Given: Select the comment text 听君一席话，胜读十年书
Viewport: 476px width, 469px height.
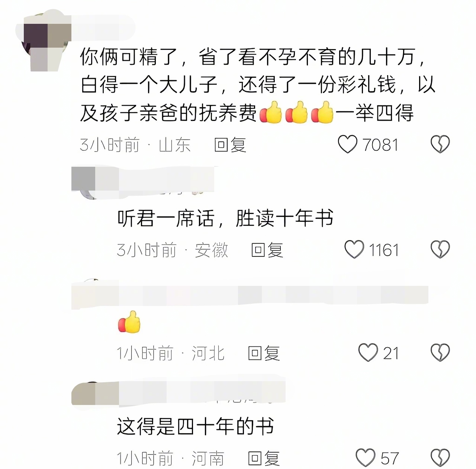Looking at the screenshot, I should pos(225,218).
